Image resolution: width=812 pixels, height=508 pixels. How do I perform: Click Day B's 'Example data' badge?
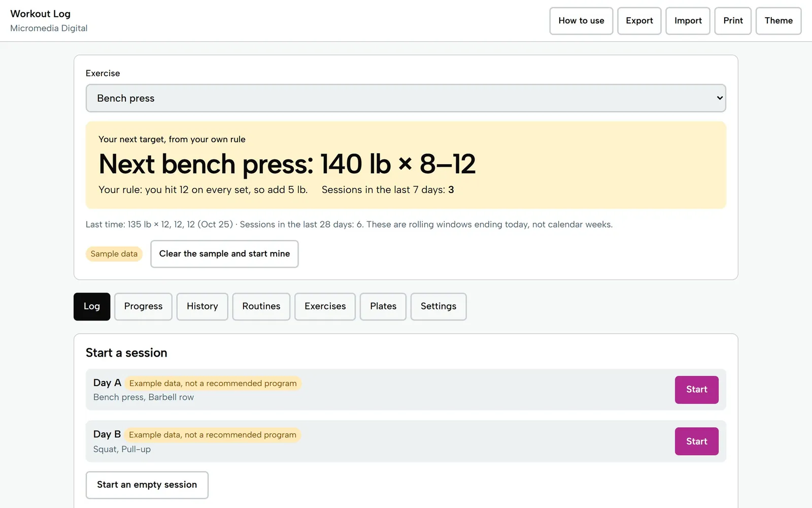point(212,435)
